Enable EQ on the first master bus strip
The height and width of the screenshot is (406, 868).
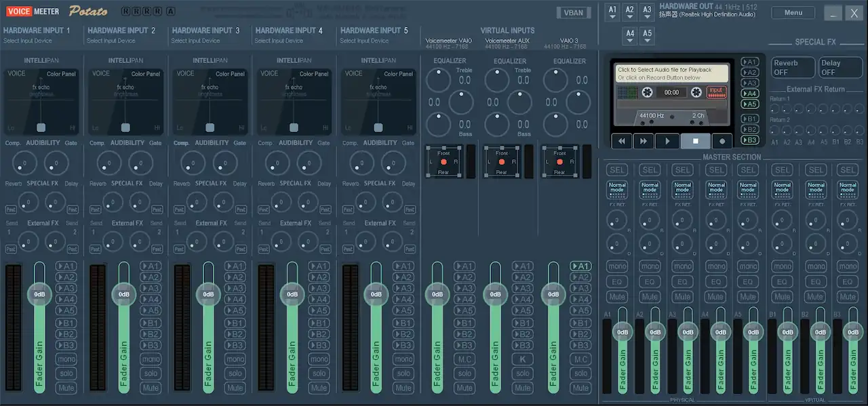[x=617, y=281]
